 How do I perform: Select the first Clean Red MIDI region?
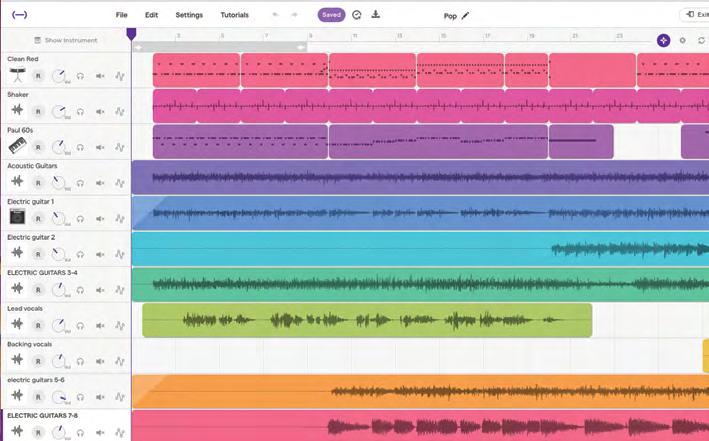coord(196,70)
